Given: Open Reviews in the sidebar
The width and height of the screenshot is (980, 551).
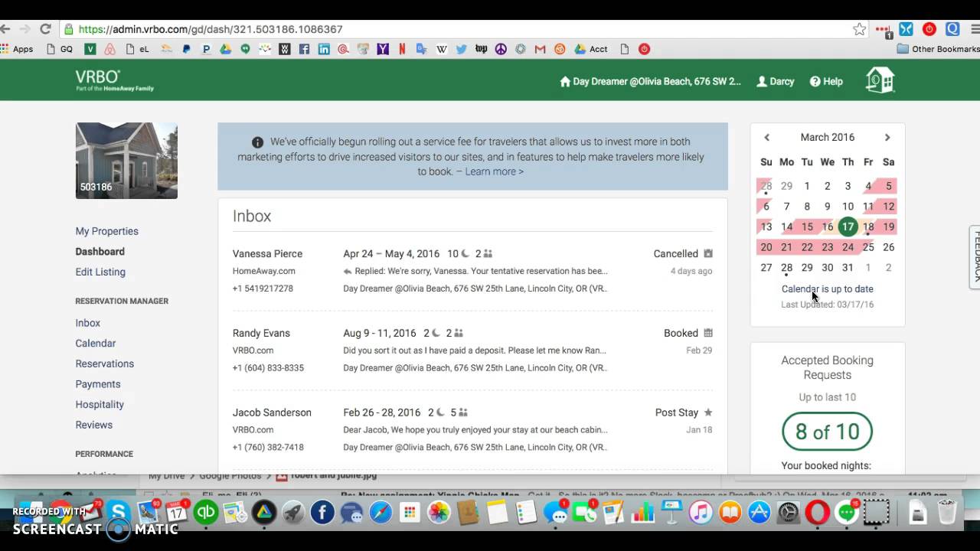Looking at the screenshot, I should click(93, 425).
